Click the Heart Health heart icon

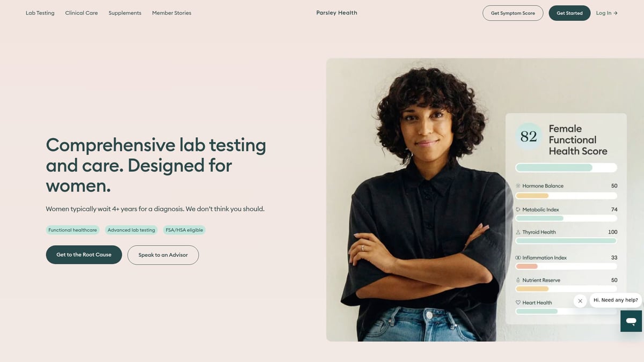click(518, 303)
